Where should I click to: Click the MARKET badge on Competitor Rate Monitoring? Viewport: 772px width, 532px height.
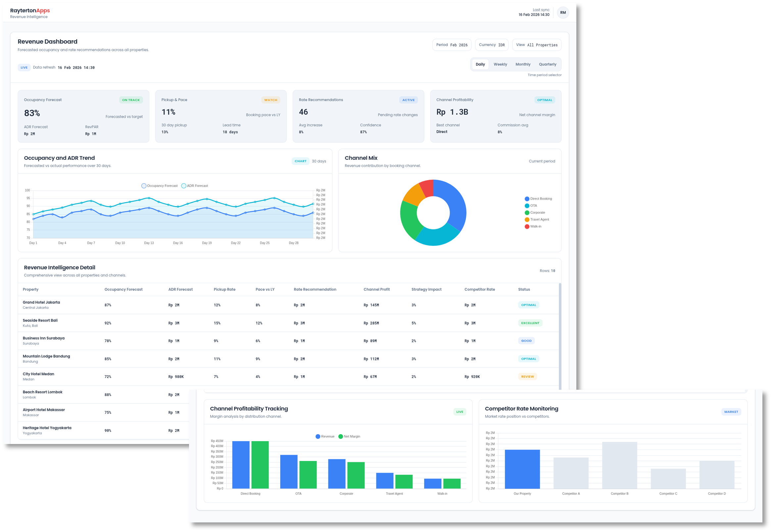click(x=731, y=412)
